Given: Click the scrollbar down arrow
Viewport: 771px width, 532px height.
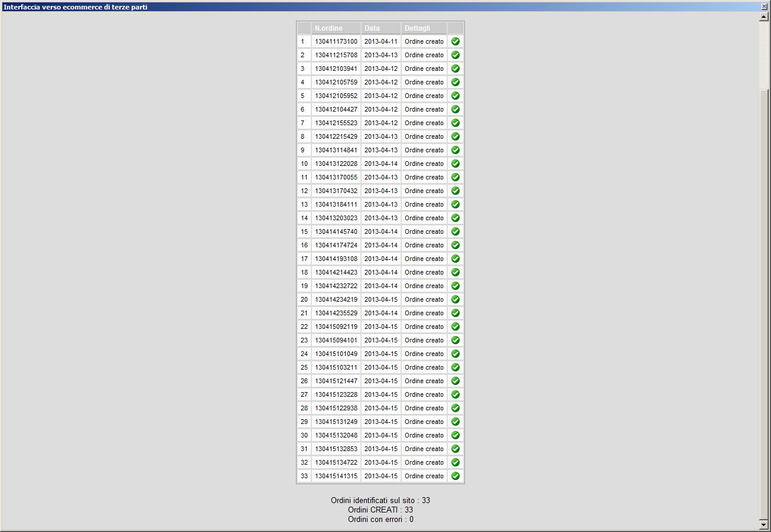Looking at the screenshot, I should click(x=763, y=524).
